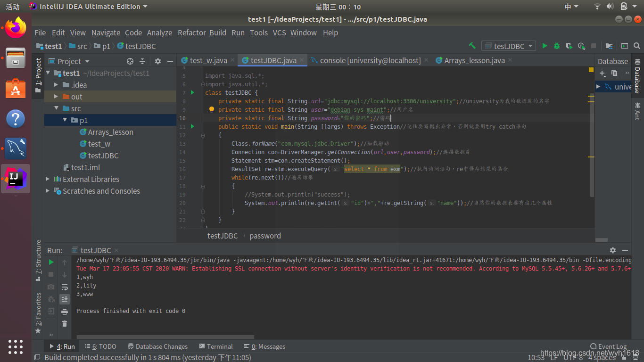Run with Profiler icon in toolbar
This screenshot has height=362, width=644.
[580, 46]
